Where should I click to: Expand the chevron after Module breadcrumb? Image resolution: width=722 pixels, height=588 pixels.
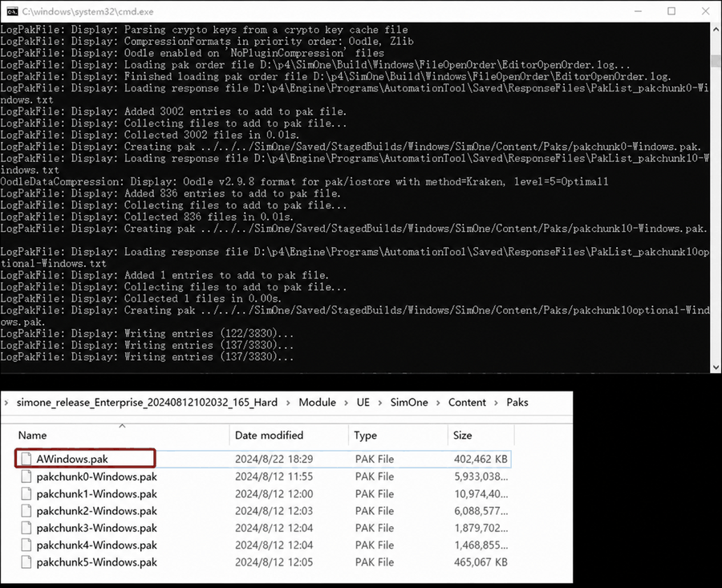coord(347,403)
